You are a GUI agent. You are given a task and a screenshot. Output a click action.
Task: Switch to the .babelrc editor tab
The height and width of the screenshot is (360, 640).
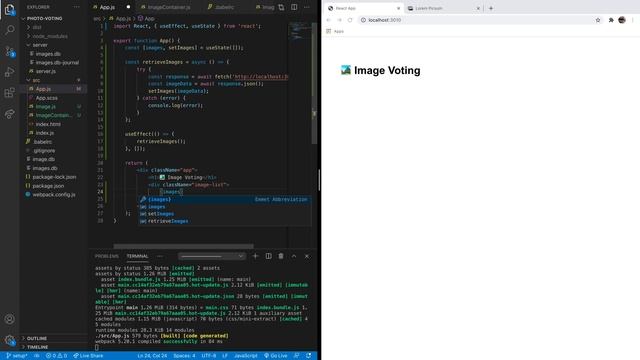click(x=224, y=7)
